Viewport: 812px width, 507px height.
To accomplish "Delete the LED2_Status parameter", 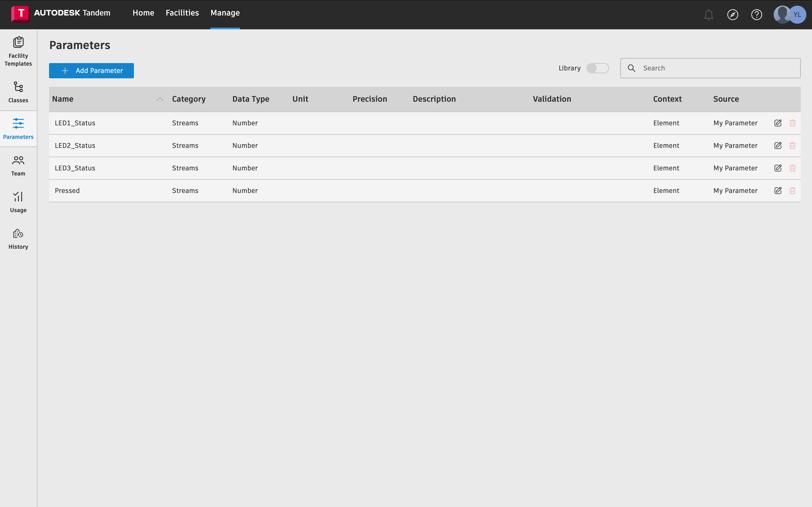I will [793, 146].
